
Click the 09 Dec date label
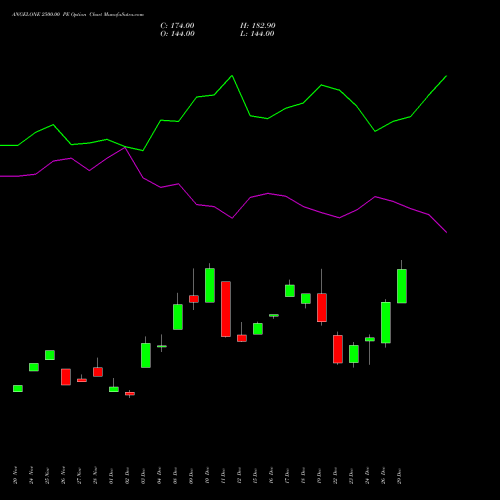pyautogui.click(x=191, y=476)
